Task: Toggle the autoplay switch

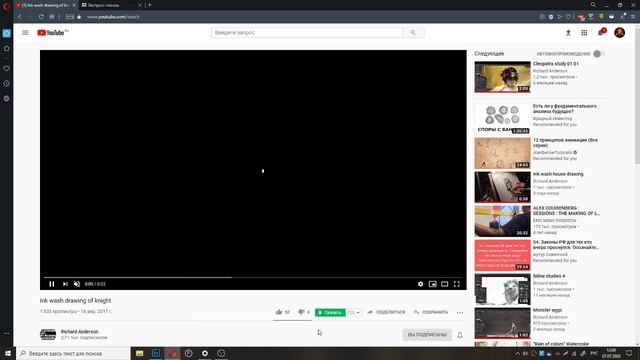Action: tap(598, 54)
